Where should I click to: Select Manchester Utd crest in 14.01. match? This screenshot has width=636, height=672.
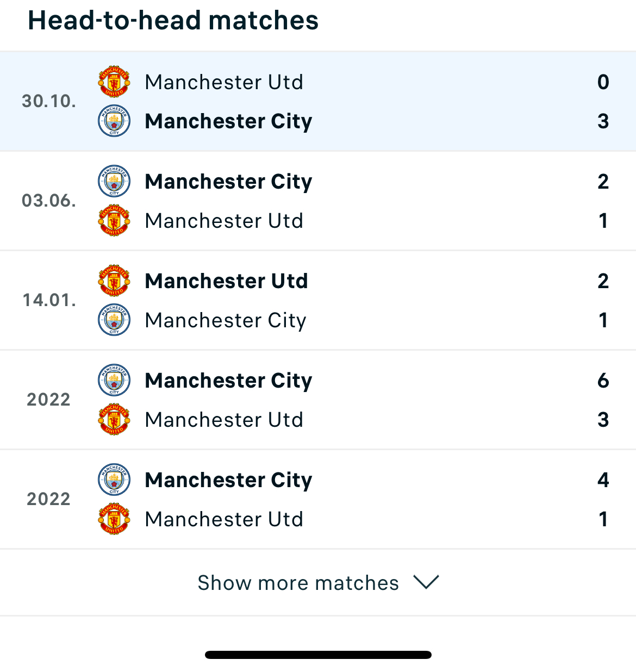coord(114,281)
